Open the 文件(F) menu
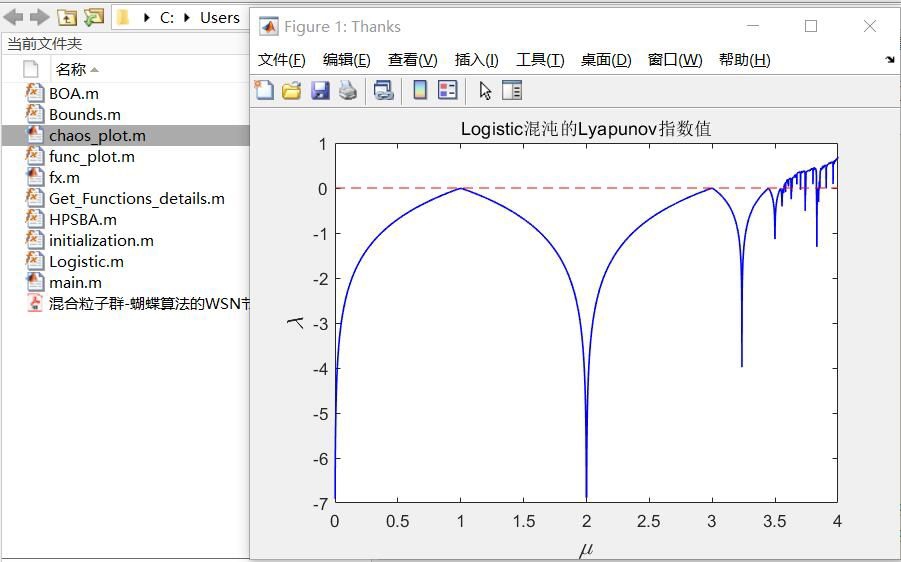 (282, 60)
